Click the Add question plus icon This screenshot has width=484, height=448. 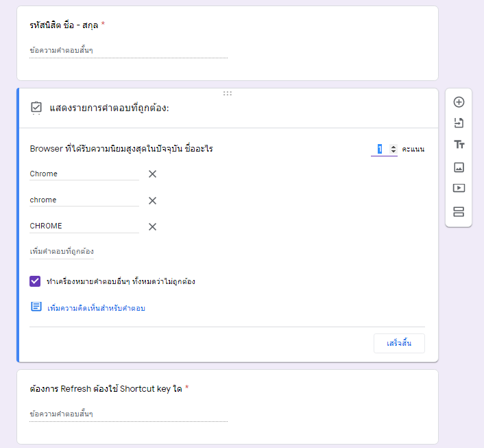[459, 102]
